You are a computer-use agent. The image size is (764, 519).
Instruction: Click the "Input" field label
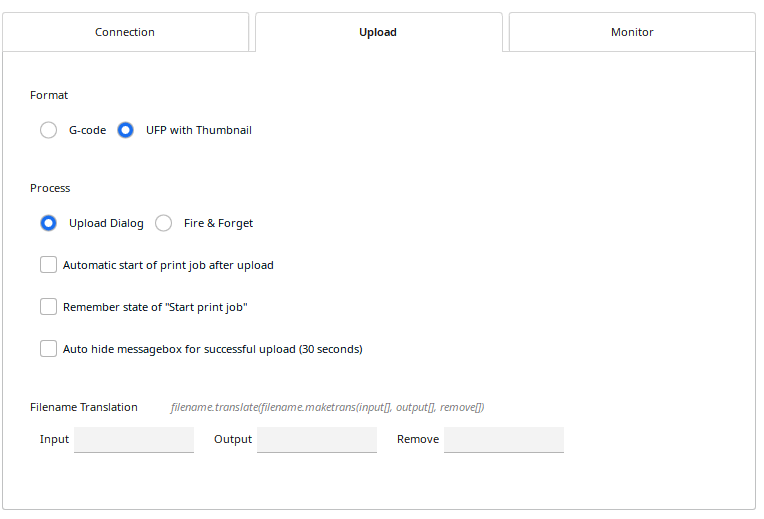click(55, 439)
